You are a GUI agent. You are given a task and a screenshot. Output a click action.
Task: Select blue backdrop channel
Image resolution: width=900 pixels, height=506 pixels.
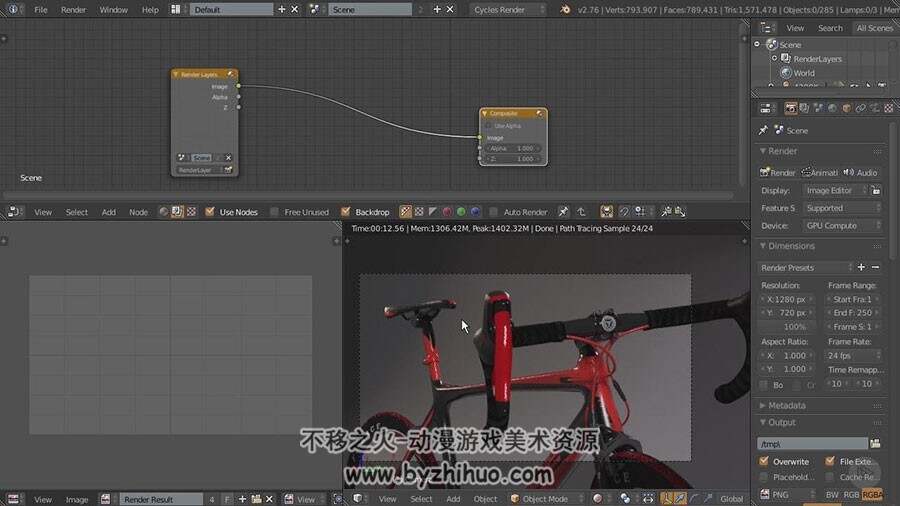coord(475,212)
